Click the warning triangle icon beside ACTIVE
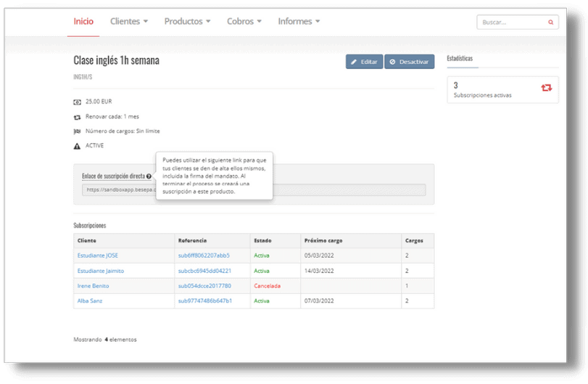This screenshot has height=384, width=588. pyautogui.click(x=77, y=146)
